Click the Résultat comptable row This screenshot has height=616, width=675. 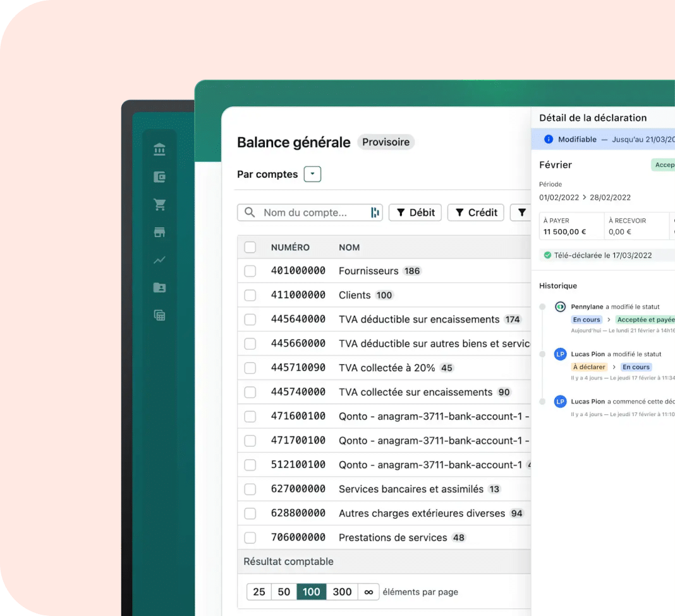(384, 561)
